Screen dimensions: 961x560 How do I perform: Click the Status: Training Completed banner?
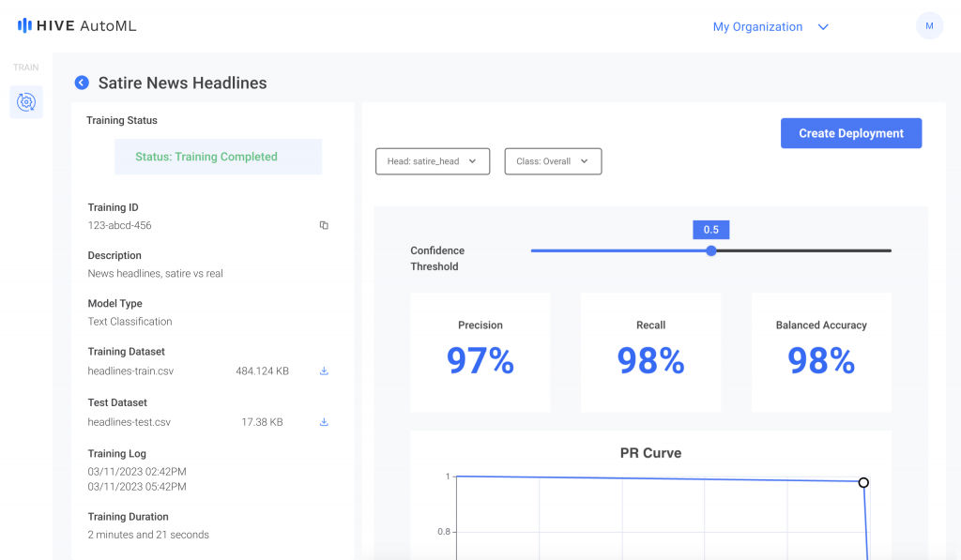point(218,157)
